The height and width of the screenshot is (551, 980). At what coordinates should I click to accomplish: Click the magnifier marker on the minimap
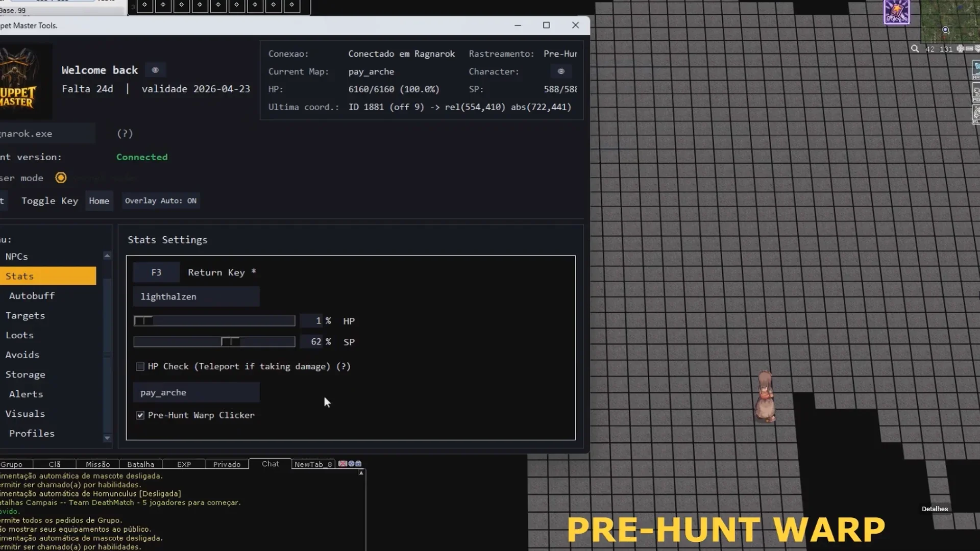click(x=946, y=30)
